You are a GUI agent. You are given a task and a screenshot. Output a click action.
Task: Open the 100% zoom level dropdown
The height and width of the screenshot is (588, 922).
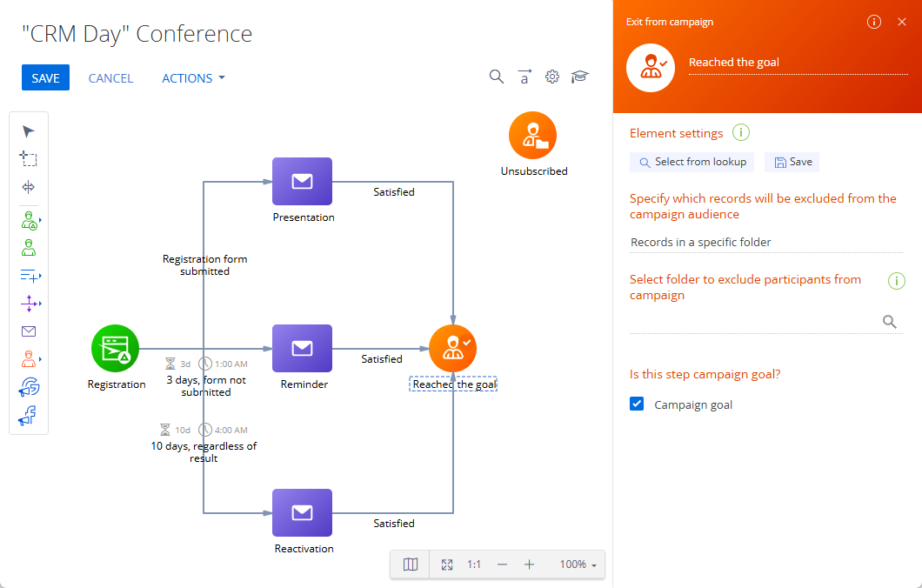578,565
